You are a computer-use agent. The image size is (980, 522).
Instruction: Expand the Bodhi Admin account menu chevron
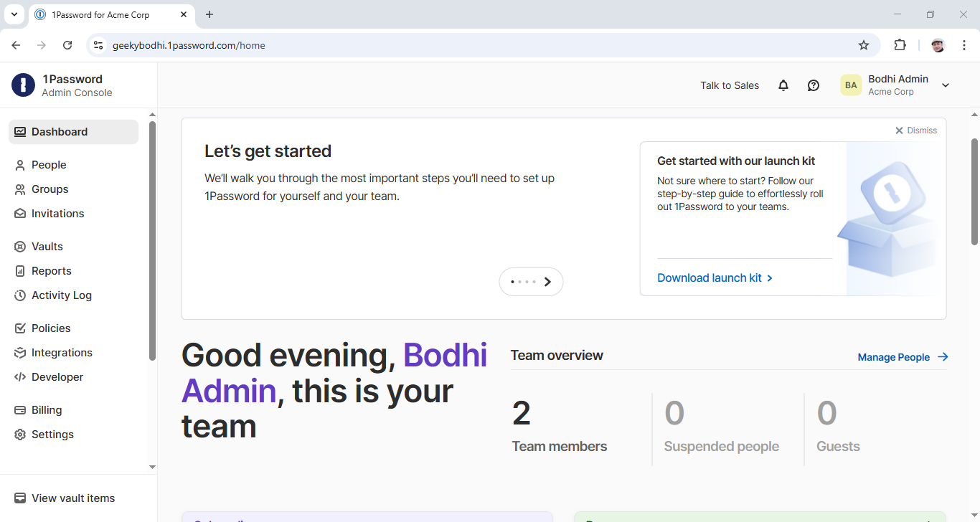(946, 85)
